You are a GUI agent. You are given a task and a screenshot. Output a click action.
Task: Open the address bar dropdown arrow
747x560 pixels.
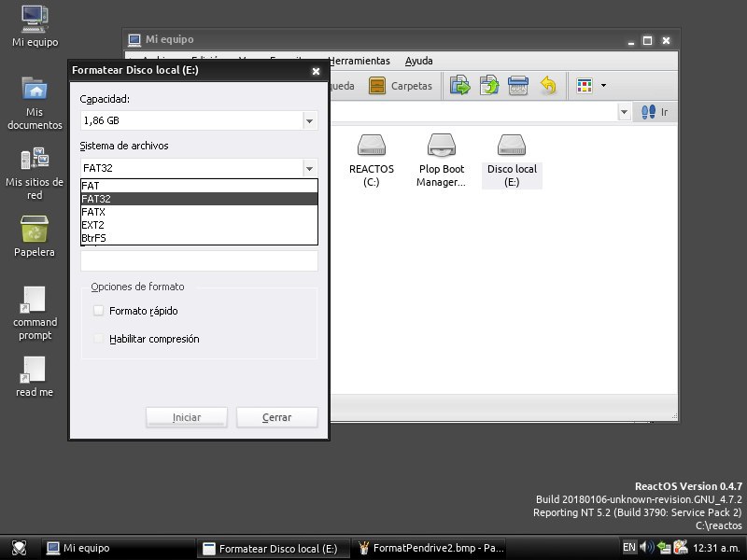[x=624, y=112]
